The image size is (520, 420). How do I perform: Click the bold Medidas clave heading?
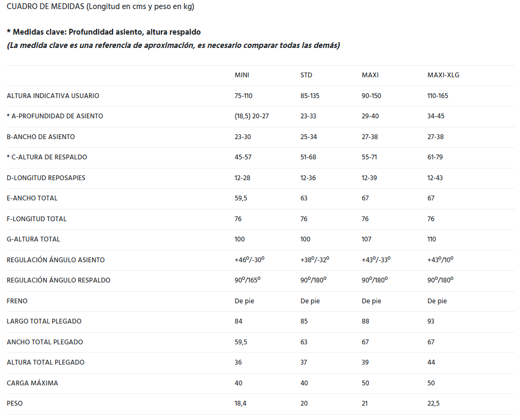[x=104, y=32]
